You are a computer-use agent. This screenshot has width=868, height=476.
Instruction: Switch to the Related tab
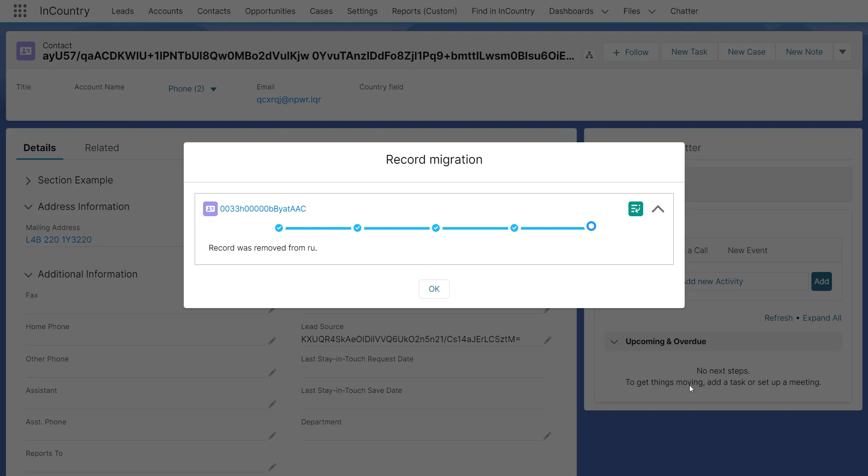(x=101, y=148)
